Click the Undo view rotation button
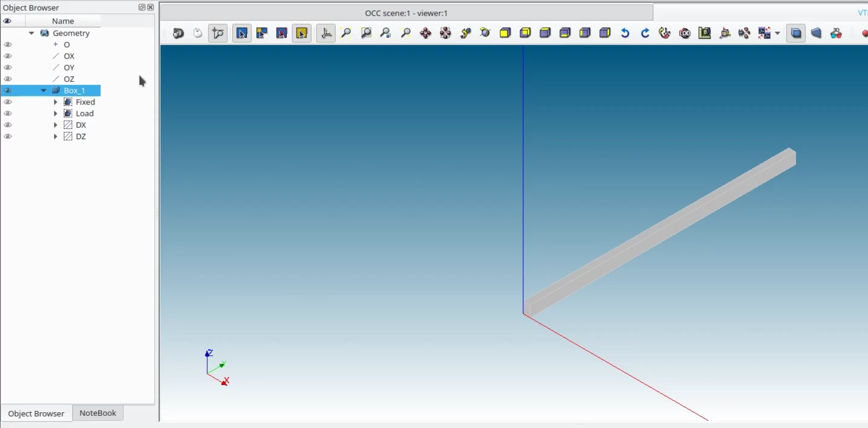Screen dimensions: 868x428 (625, 33)
